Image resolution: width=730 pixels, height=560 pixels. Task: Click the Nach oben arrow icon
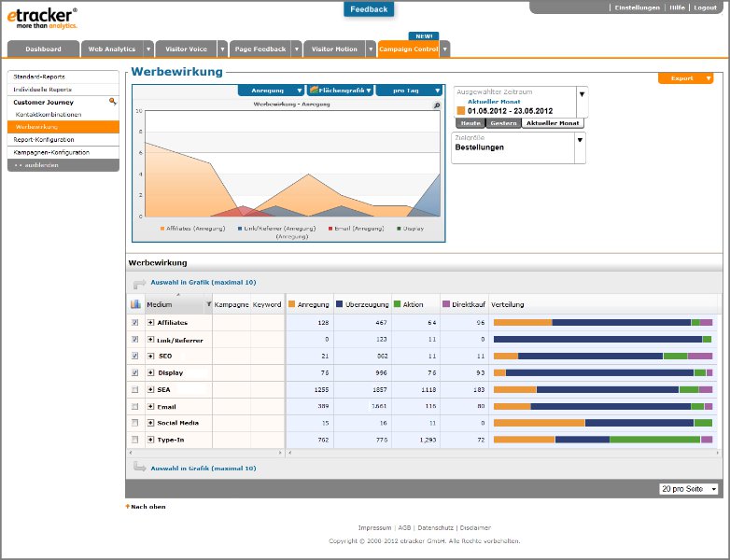[128, 506]
